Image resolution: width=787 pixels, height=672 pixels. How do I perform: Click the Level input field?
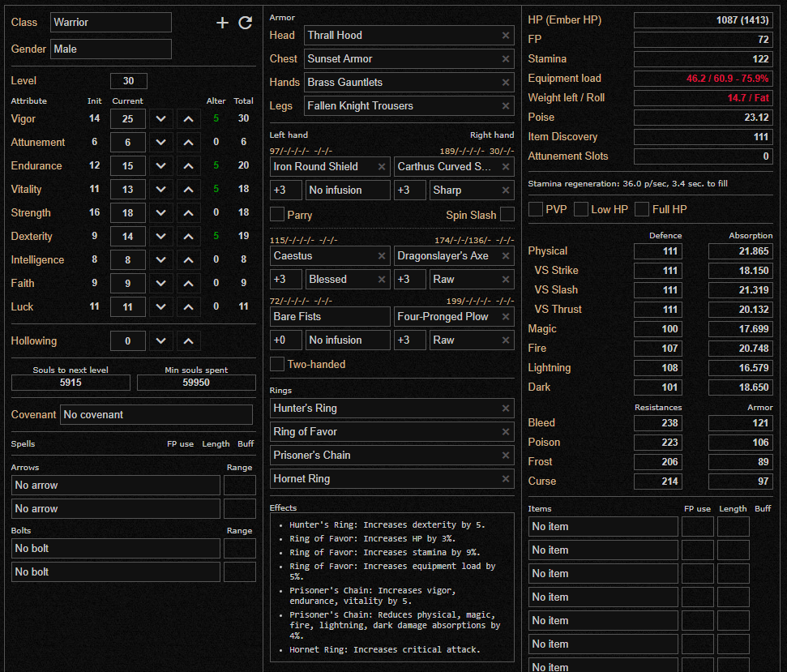coord(128,81)
